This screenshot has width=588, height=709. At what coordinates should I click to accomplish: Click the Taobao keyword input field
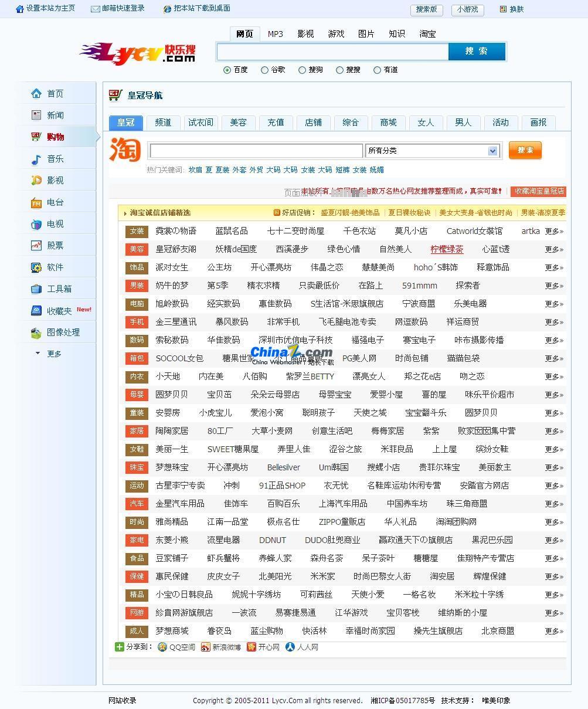coord(256,151)
